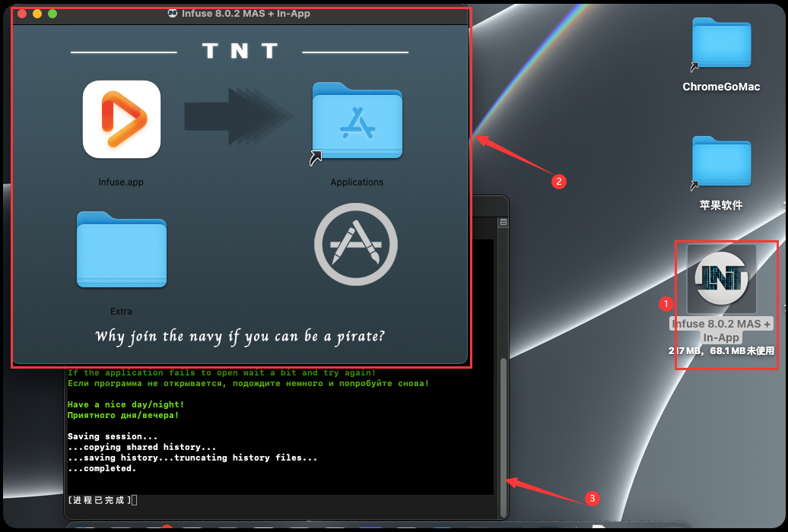The width and height of the screenshot is (788, 532).
Task: Open ChromeGoMac folder on desktop
Action: click(721, 43)
